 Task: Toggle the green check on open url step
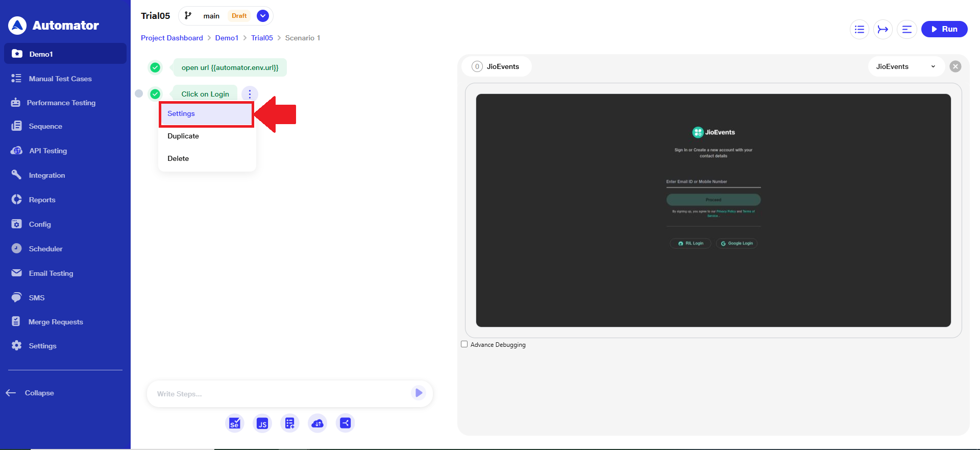tap(155, 67)
